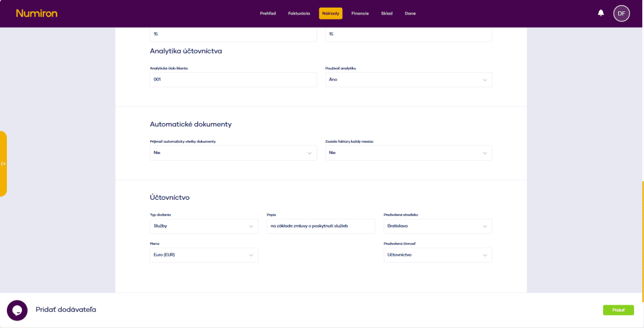Navigate to Sklad section
Viewport: 644px width, 328px height.
click(x=386, y=13)
